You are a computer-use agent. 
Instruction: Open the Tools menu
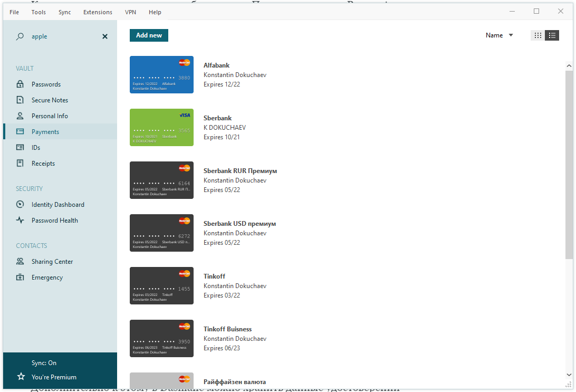(x=39, y=12)
